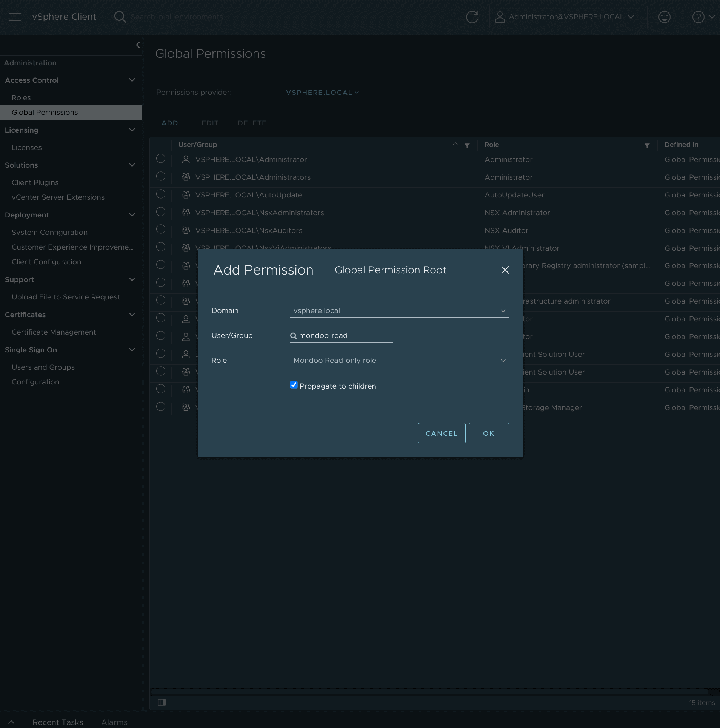Click CANCEL in the Add Permission dialog
Viewport: 720px width, 728px height.
pos(441,433)
